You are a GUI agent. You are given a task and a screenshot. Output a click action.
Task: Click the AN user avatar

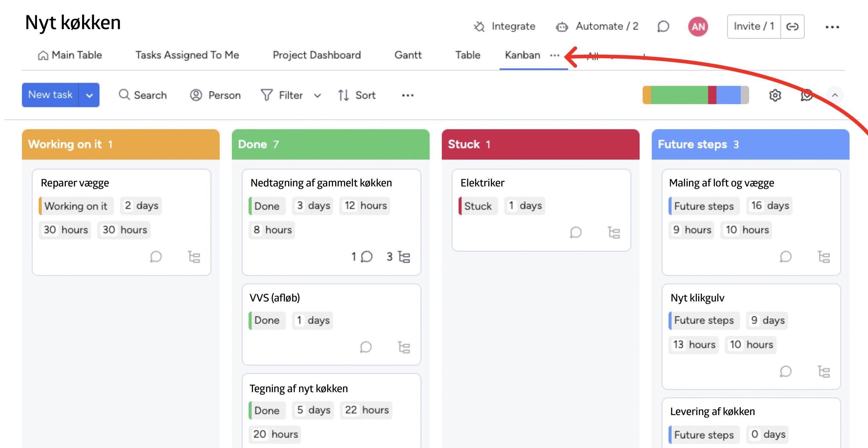point(698,26)
